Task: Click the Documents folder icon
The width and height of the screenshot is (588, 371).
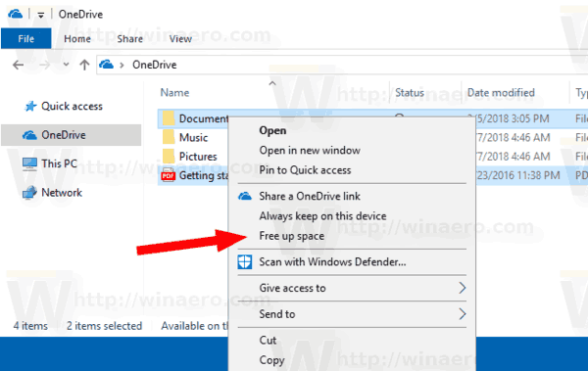Action: coord(169,118)
